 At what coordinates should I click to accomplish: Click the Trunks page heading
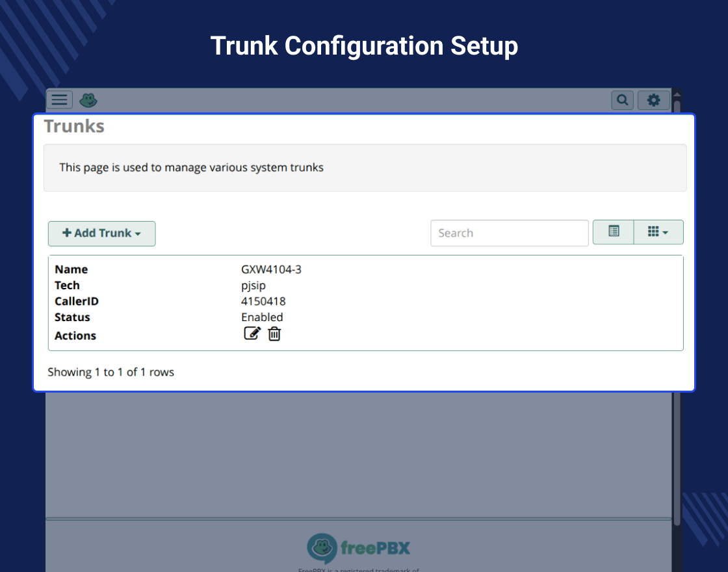[74, 126]
